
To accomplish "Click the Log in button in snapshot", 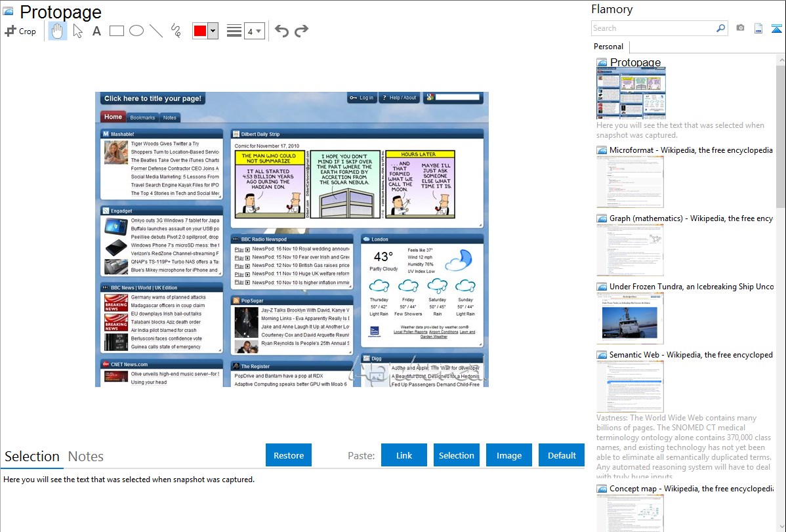I will 362,98.
